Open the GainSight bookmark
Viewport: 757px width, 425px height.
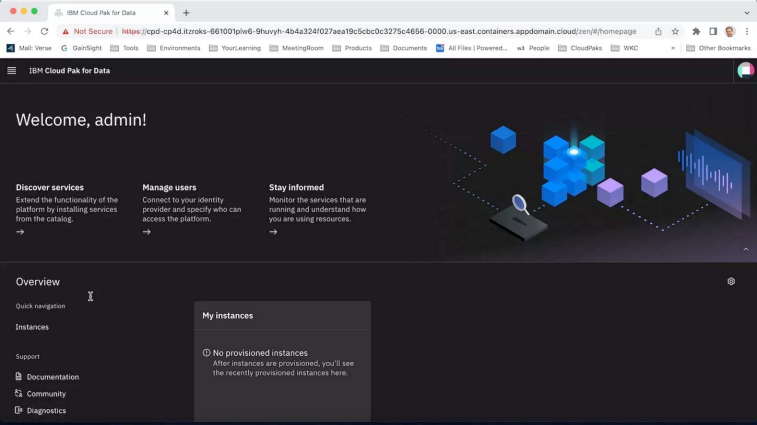pos(81,48)
